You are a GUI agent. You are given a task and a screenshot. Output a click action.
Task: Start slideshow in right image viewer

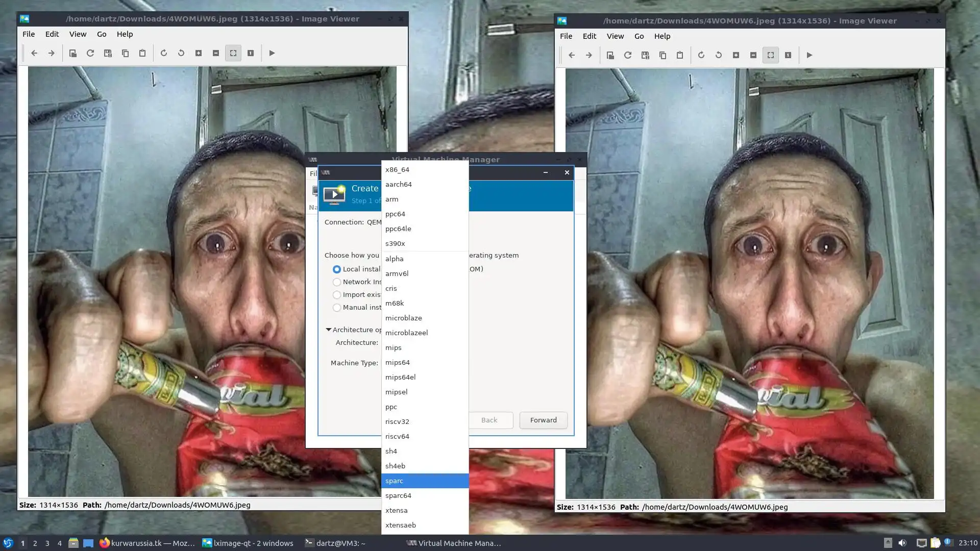coord(810,55)
